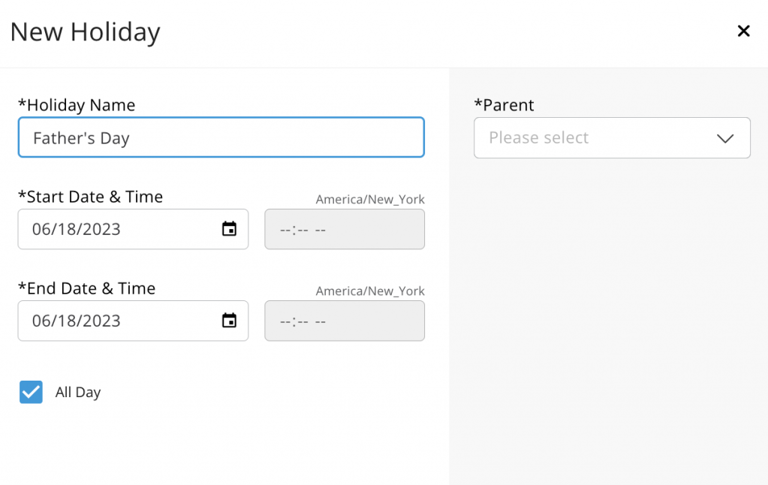Select the month value in Start Date

tap(41, 229)
